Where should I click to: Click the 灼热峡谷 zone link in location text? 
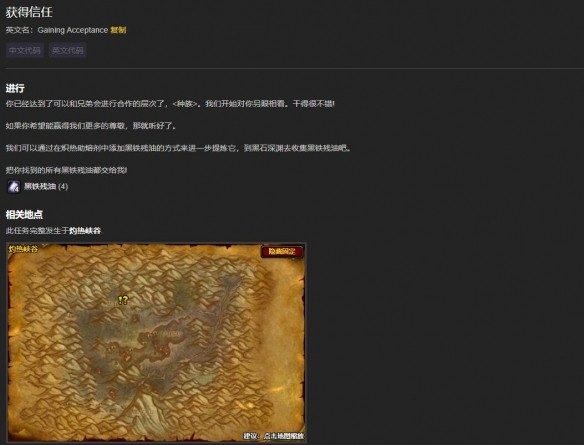85,231
